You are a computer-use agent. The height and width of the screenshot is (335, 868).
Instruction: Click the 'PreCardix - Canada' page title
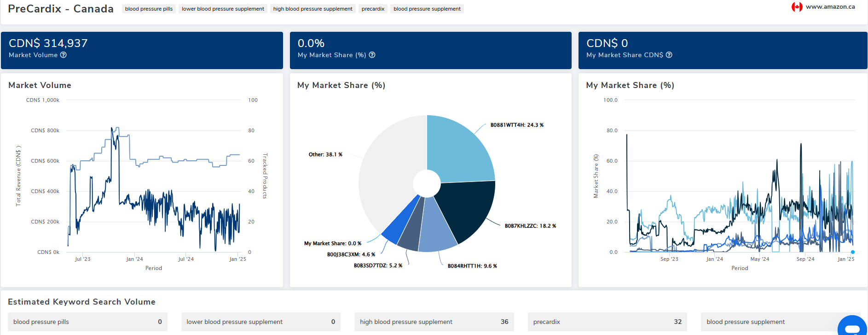point(61,9)
